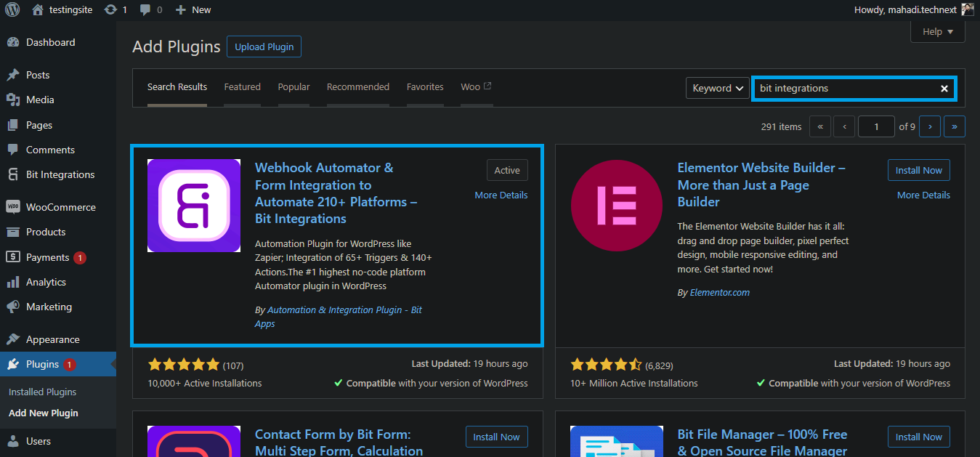Open Elementor Website Builder title link
The image size is (980, 457).
pyautogui.click(x=761, y=185)
